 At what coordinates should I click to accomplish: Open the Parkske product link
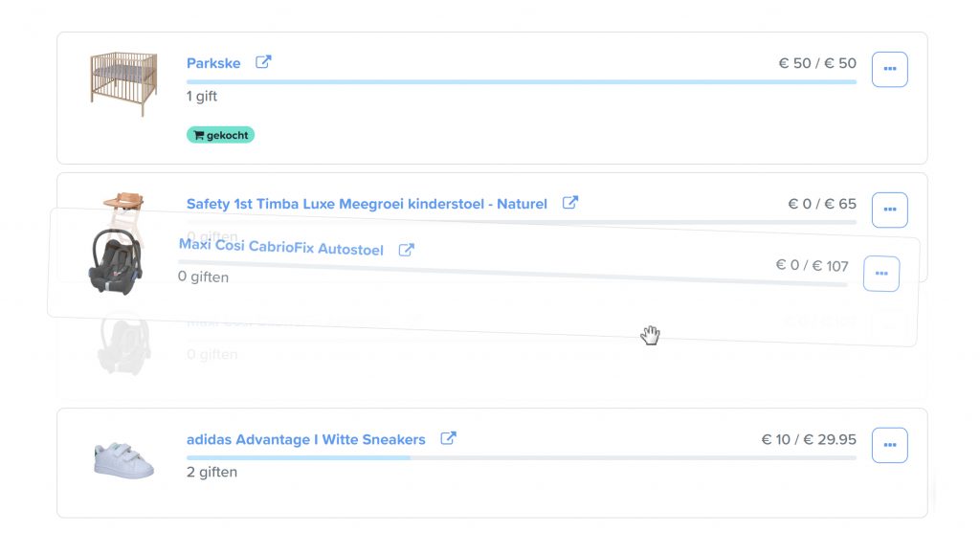click(213, 63)
